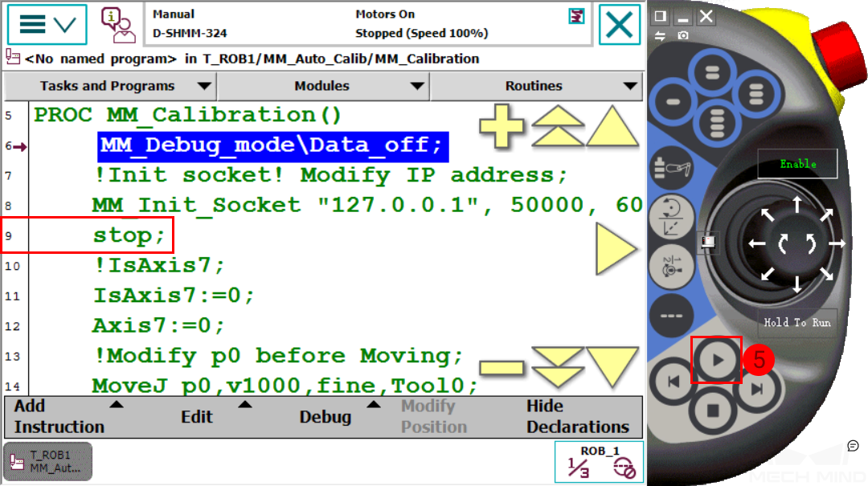The width and height of the screenshot is (868, 486).
Task: Close the program editor with X
Action: tap(620, 24)
